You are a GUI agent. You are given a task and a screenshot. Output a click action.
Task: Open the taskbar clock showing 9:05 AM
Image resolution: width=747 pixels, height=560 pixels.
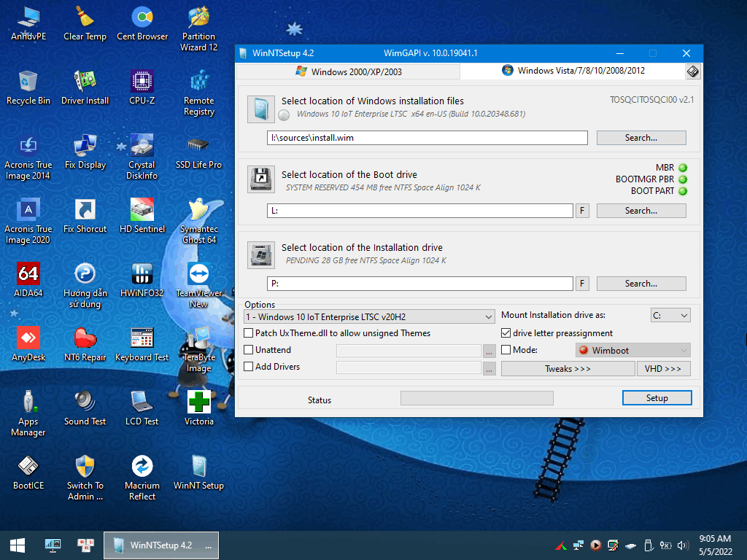715,545
